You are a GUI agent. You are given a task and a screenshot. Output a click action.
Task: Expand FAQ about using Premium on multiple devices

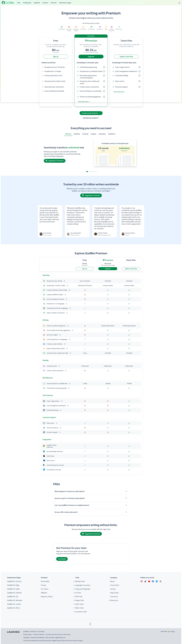click(91, 505)
